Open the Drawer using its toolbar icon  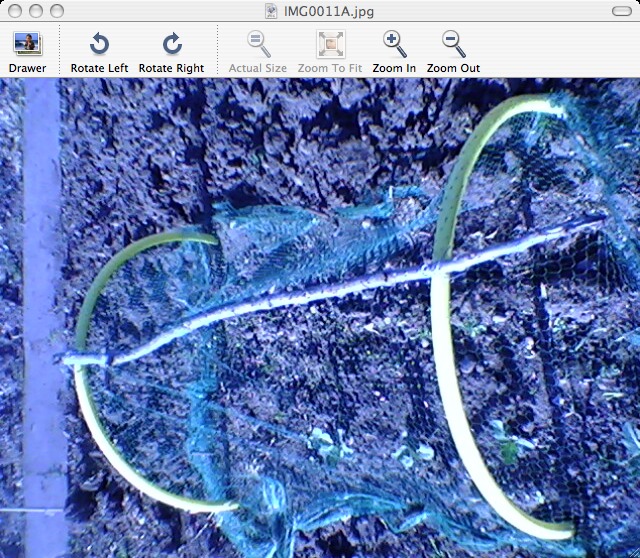coord(27,44)
